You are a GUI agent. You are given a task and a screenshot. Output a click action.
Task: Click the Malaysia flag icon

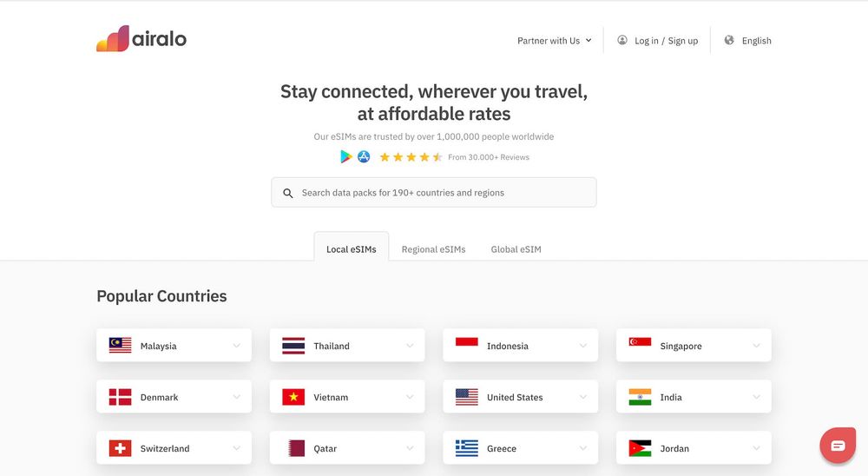120,346
